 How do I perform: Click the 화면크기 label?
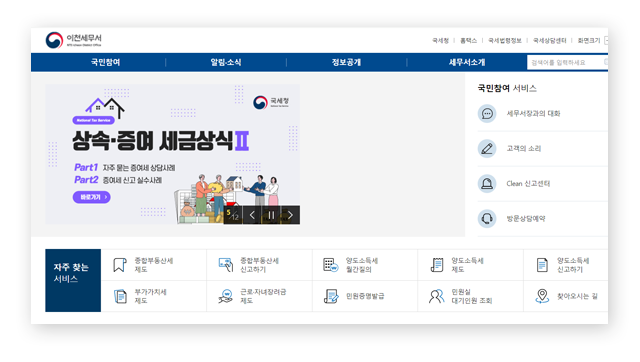(589, 40)
